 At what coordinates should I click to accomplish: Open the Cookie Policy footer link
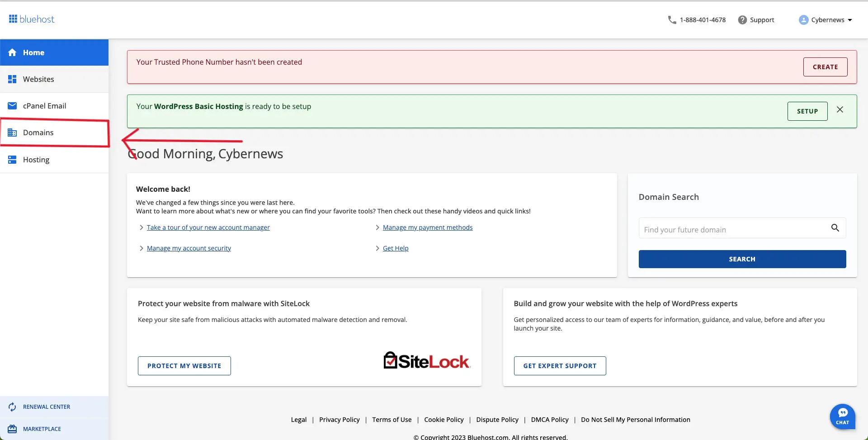pyautogui.click(x=444, y=420)
